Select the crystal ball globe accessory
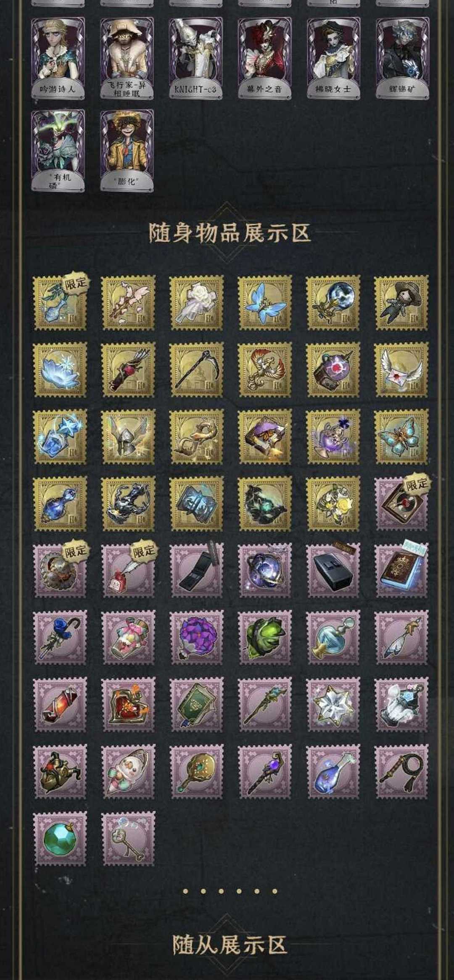This screenshot has height=980, width=454. coord(333,302)
